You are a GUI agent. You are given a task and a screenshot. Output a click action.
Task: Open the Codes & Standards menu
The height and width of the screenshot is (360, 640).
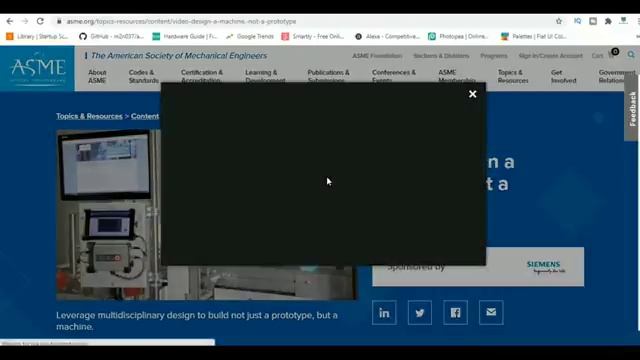coord(144,76)
